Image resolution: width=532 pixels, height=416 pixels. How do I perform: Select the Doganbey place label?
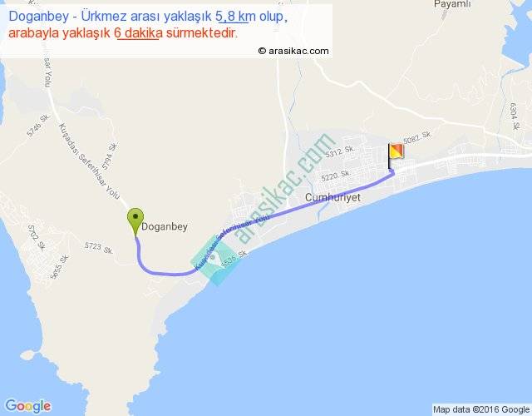[x=165, y=226]
